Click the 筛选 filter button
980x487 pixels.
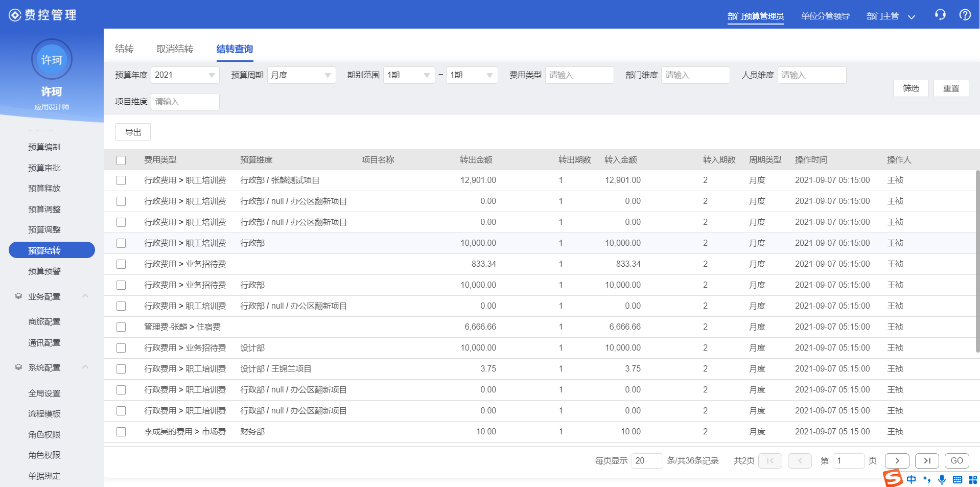coord(911,88)
